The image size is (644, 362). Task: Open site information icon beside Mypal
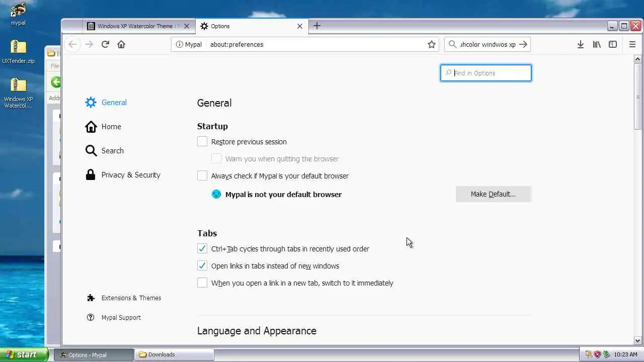(179, 44)
